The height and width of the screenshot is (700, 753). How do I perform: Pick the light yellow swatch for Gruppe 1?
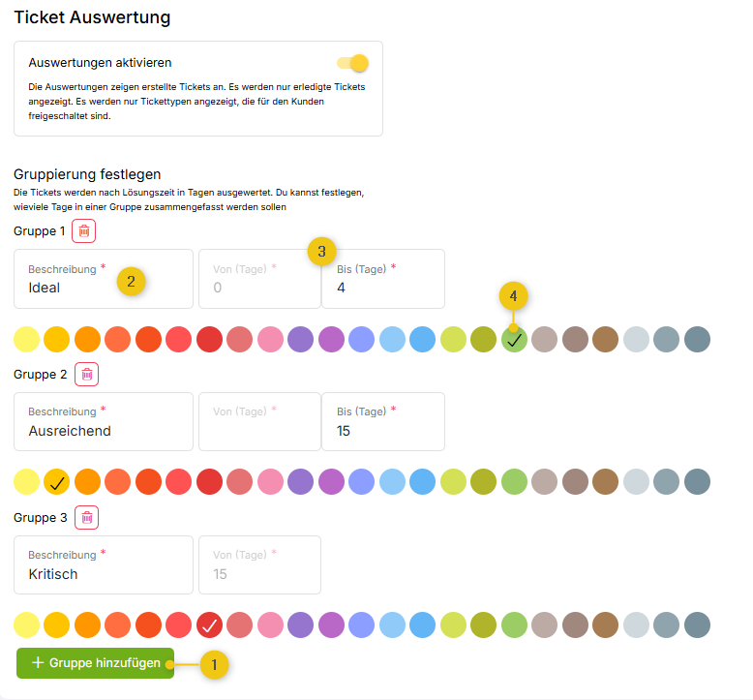pyautogui.click(x=27, y=340)
